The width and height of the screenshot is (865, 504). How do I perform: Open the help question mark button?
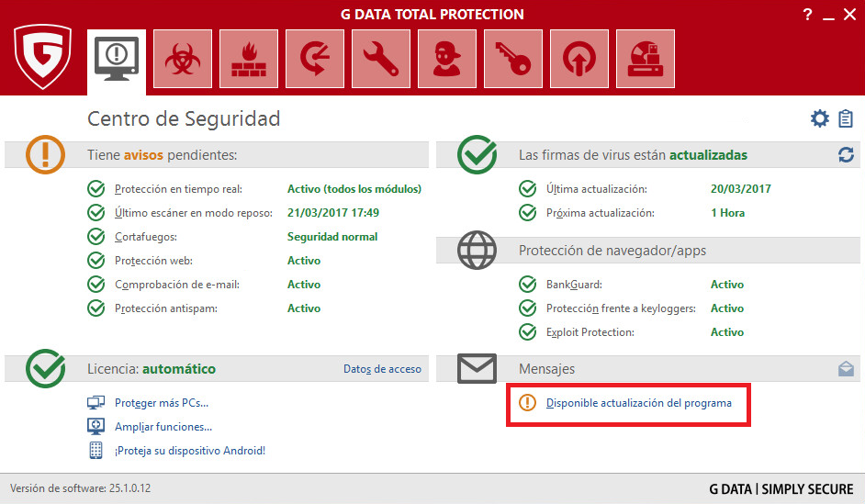pyautogui.click(x=808, y=15)
